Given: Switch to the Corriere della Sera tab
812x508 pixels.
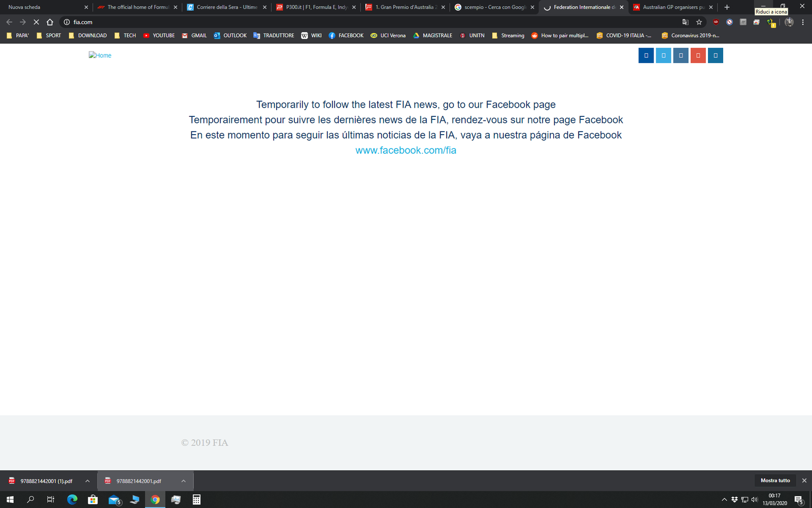Looking at the screenshot, I should pos(227,7).
